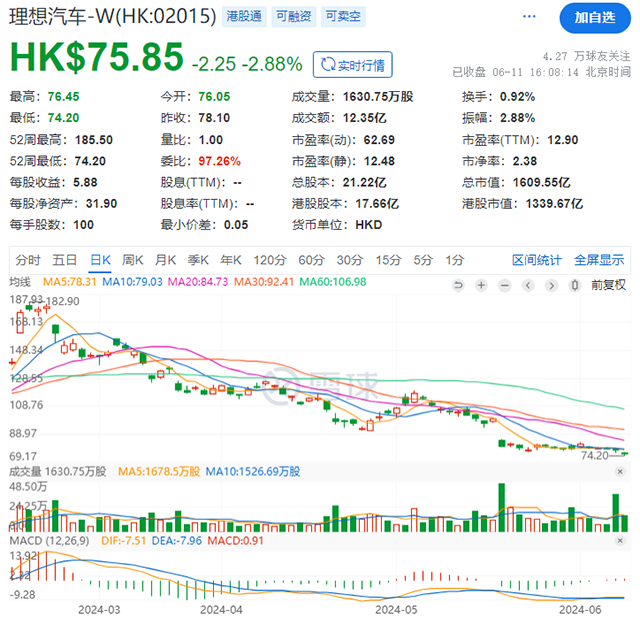This screenshot has height=618, width=640.
Task: Click the MA5:78.31 legend label
Action: click(69, 282)
